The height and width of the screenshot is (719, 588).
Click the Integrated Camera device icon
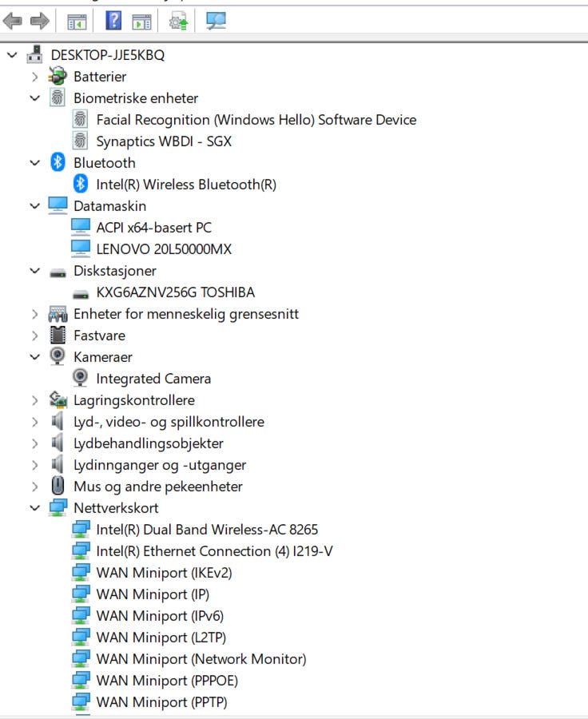pos(80,379)
